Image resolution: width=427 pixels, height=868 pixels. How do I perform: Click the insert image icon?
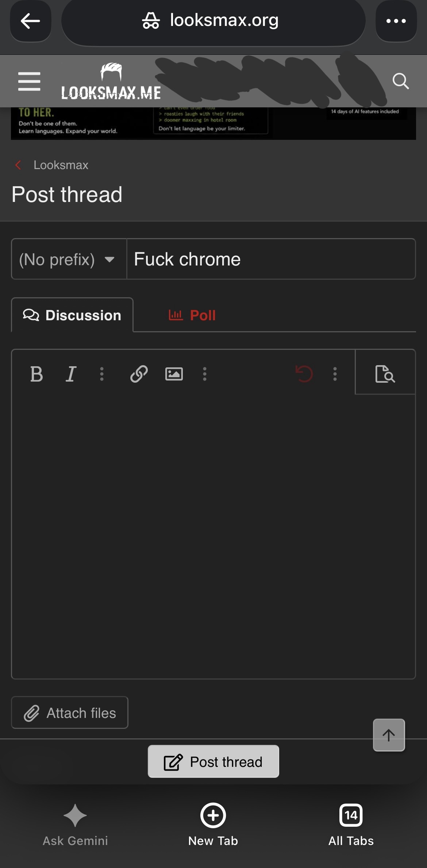tap(174, 374)
